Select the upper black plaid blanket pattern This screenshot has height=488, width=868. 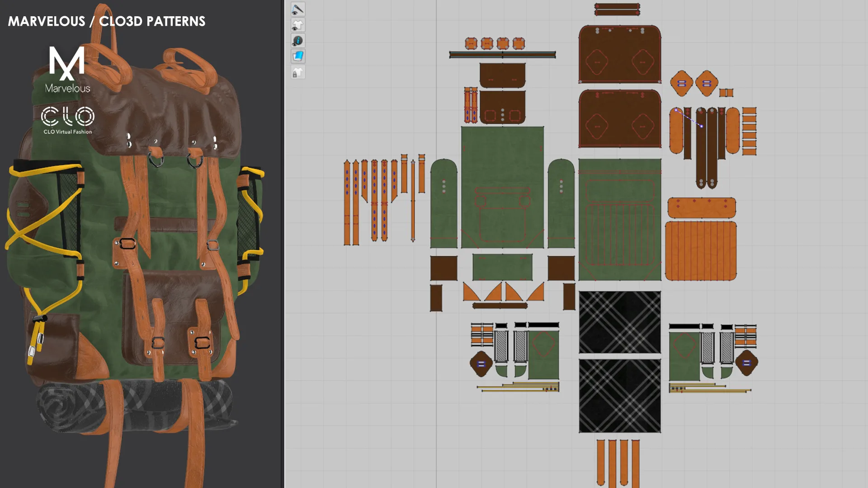[x=619, y=322]
